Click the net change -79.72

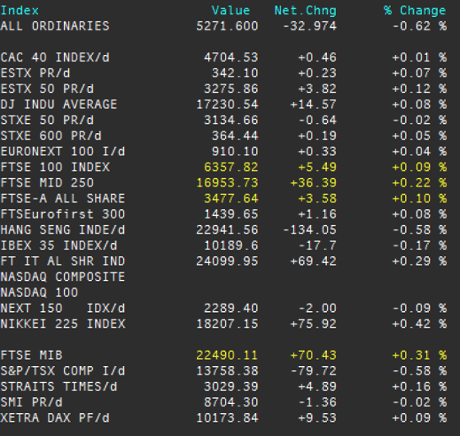click(x=313, y=371)
